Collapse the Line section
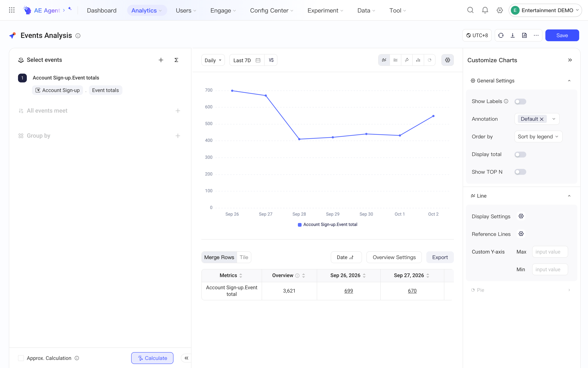The height and width of the screenshot is (368, 588). [569, 196]
